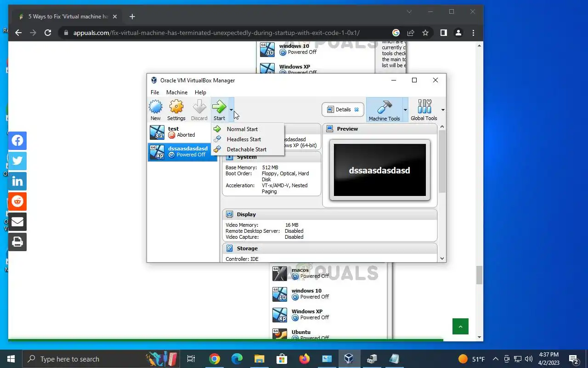Open the File menu in VirtualBox

pos(155,92)
